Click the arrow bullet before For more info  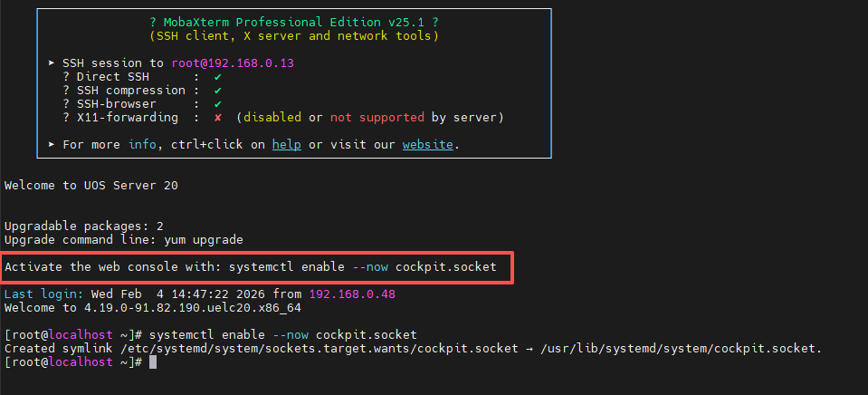click(52, 145)
